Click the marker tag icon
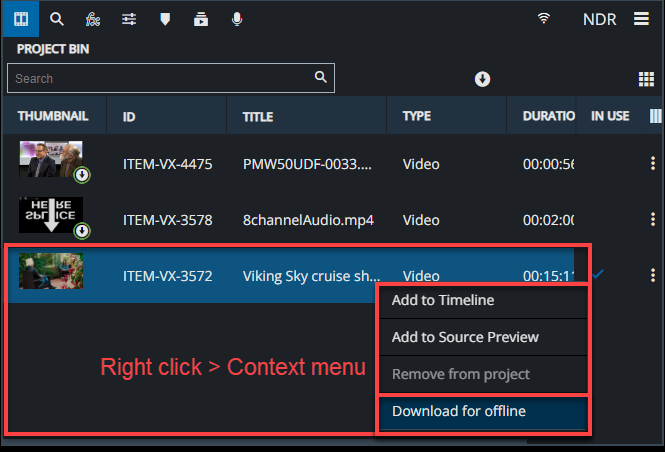 coord(165,18)
